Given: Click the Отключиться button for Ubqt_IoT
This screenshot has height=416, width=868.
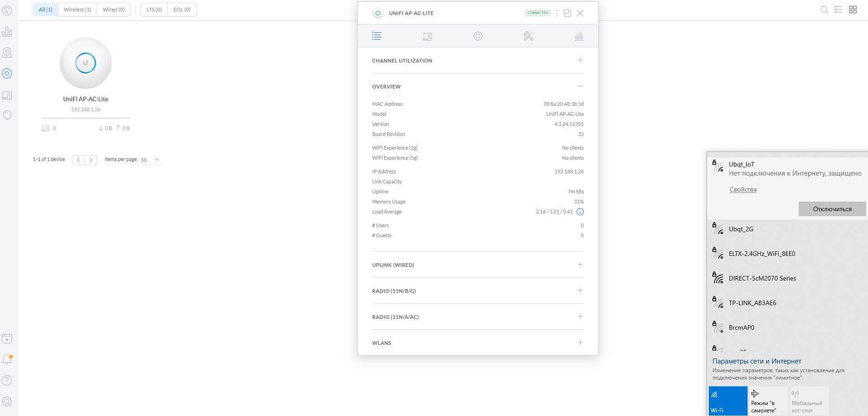Looking at the screenshot, I should coord(832,209).
